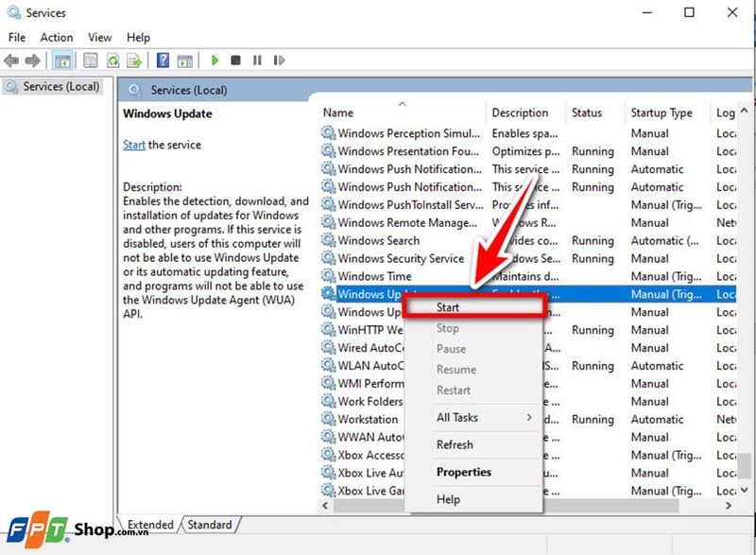
Task: Click Automatic startup type of Workstation row
Action: pyautogui.click(x=657, y=419)
